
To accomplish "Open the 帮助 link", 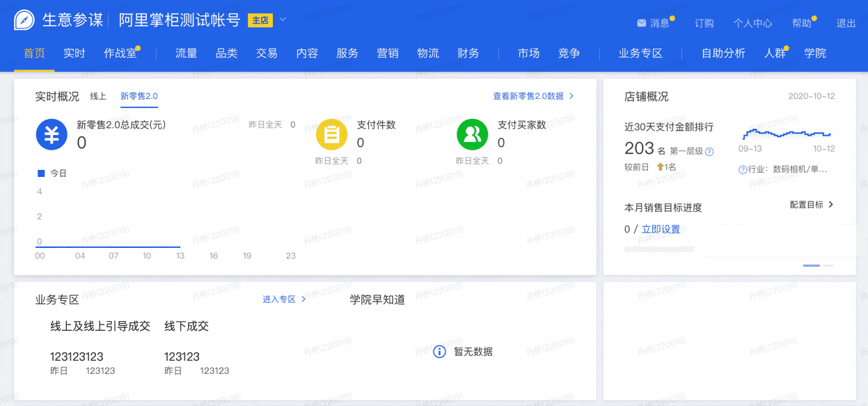I will (802, 23).
